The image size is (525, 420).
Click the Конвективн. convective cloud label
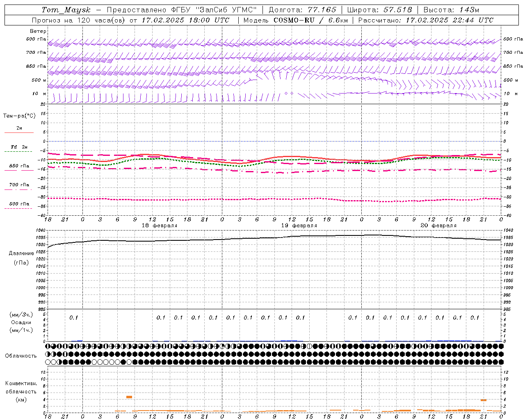pos(21,383)
